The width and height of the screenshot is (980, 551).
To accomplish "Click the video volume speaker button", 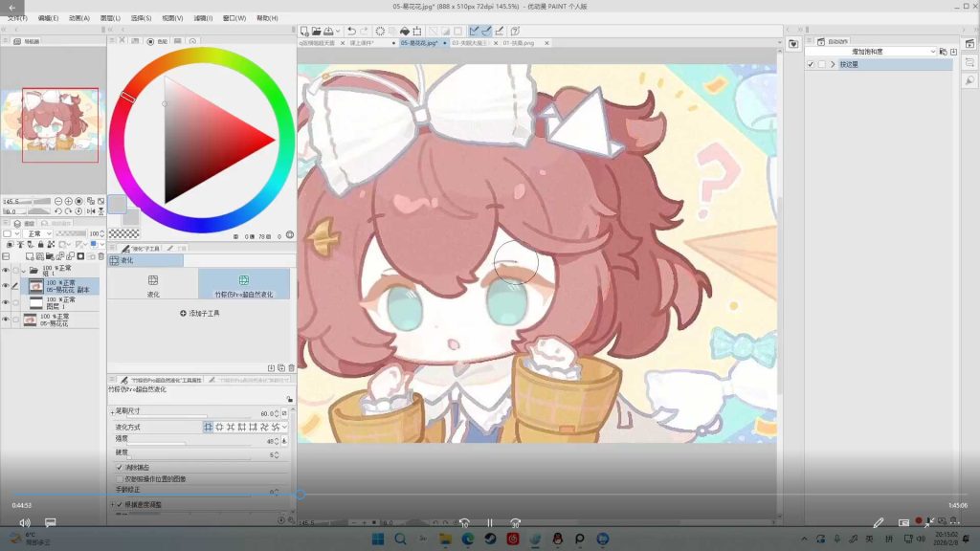I will [24, 522].
